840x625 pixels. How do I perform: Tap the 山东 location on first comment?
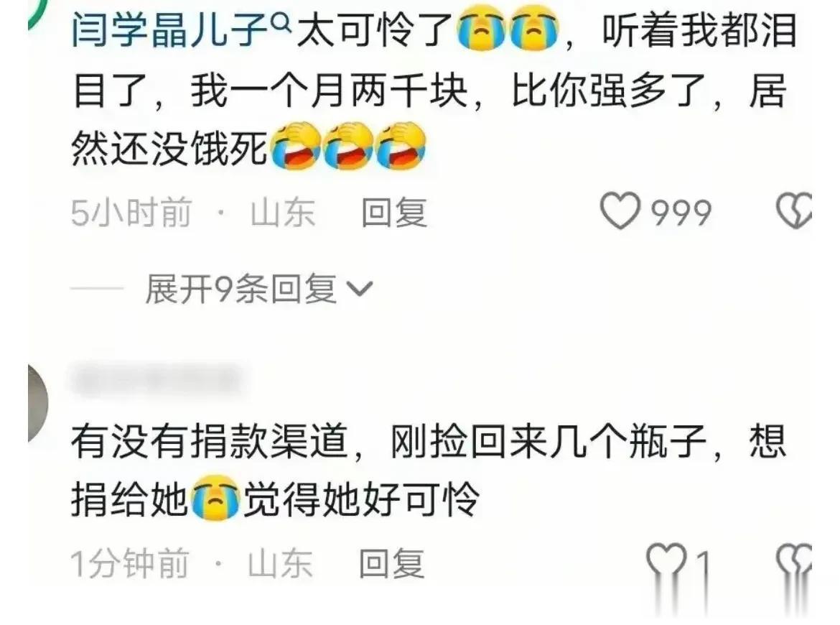pyautogui.click(x=283, y=212)
